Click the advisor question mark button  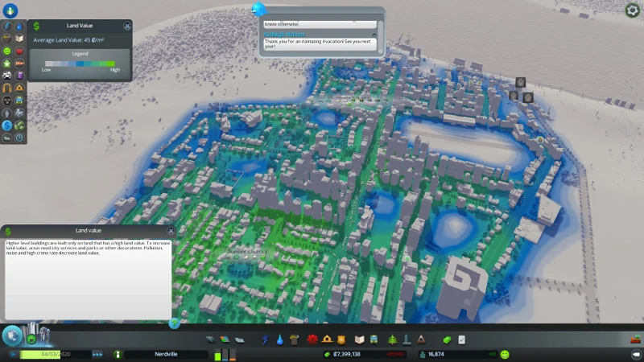pyautogui.click(x=174, y=324)
